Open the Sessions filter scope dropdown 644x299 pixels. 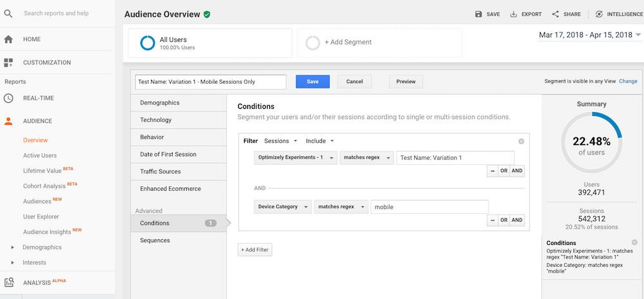tap(281, 141)
